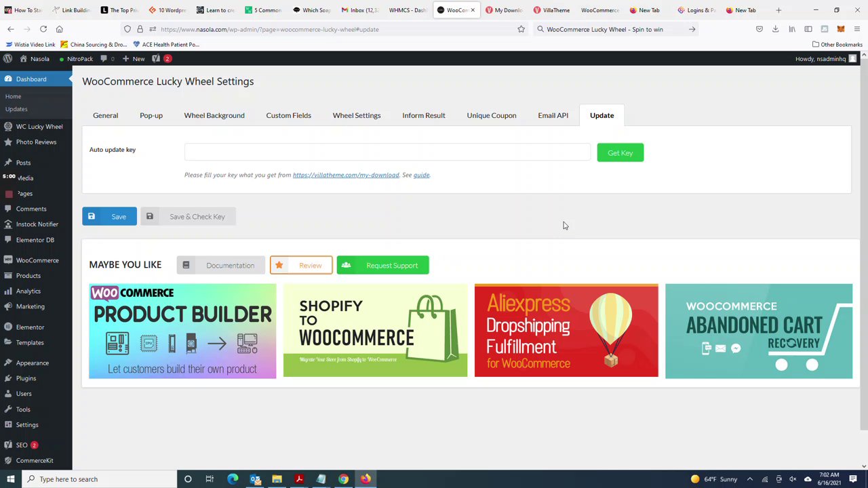Select the Wheel Settings tab
868x488 pixels.
[x=357, y=115]
